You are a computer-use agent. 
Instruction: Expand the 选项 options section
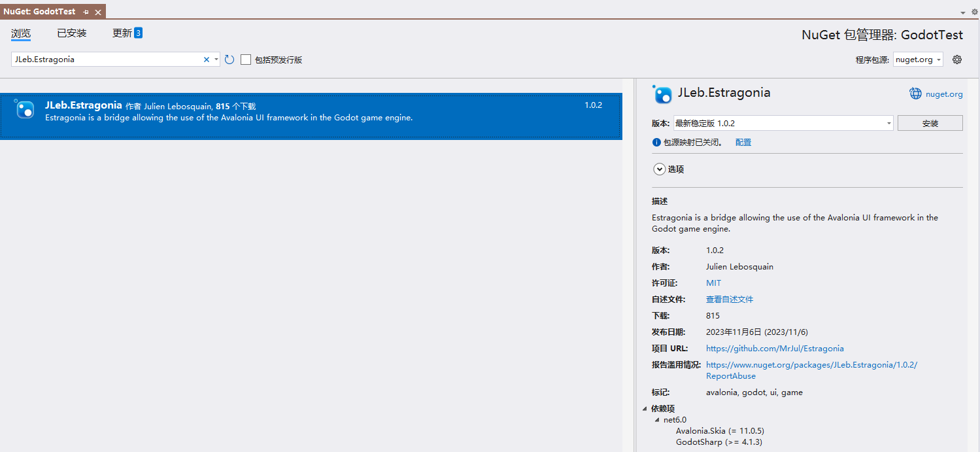tap(659, 169)
